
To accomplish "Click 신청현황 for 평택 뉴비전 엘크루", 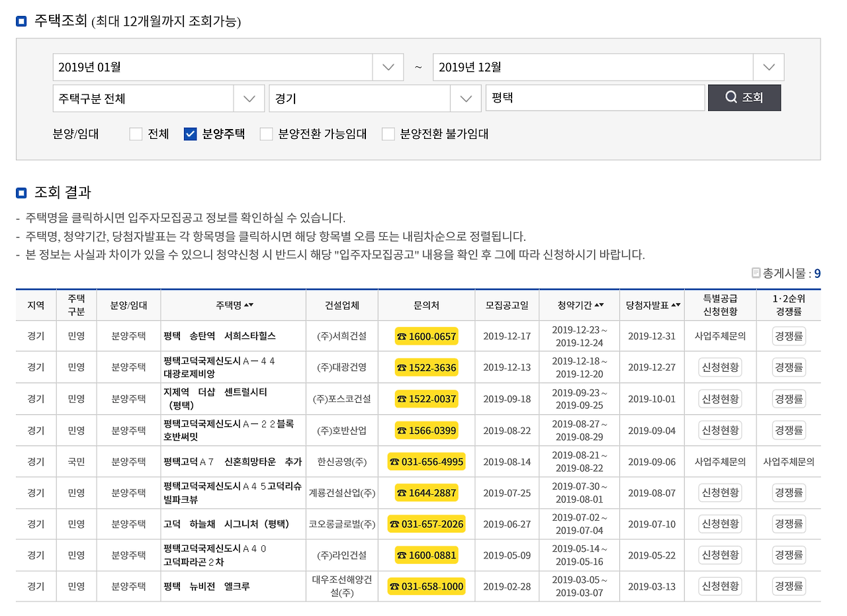I will pos(720,587).
